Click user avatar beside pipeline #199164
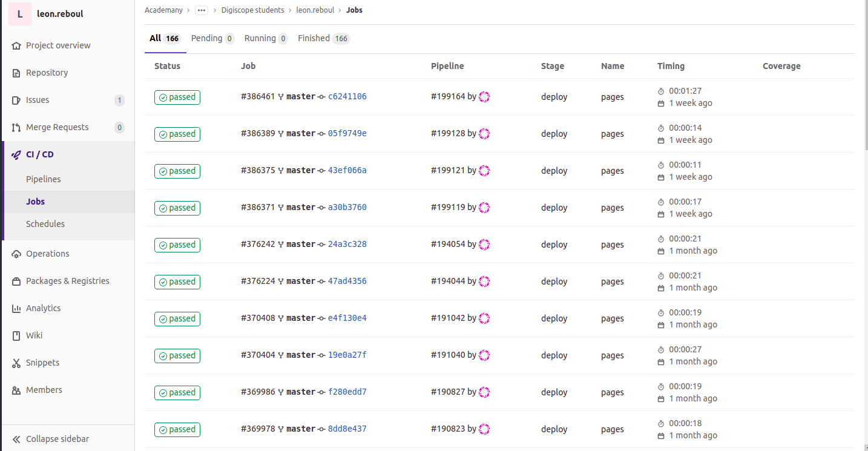 [484, 97]
